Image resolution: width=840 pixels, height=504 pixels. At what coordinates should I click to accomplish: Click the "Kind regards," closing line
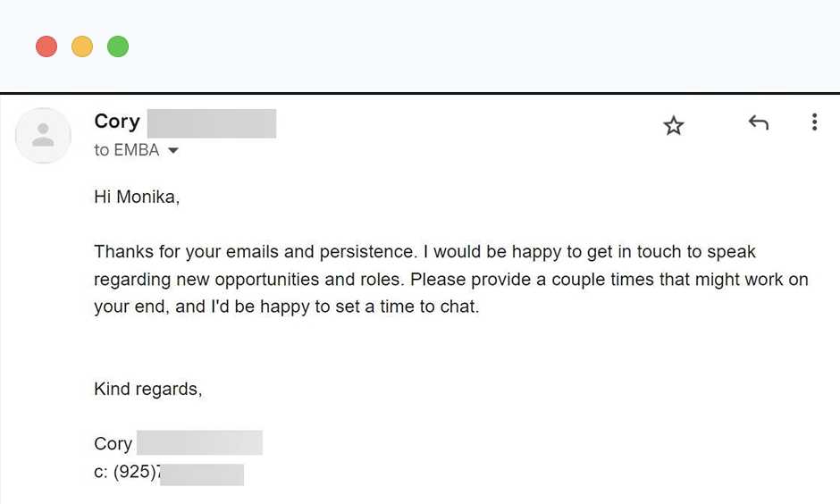(148, 389)
